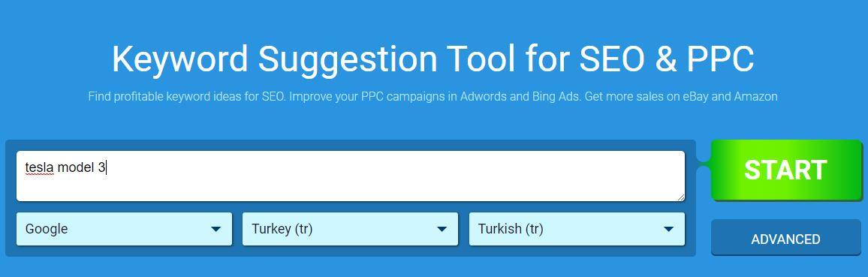Select the Google label in the engine selector

pos(47,229)
